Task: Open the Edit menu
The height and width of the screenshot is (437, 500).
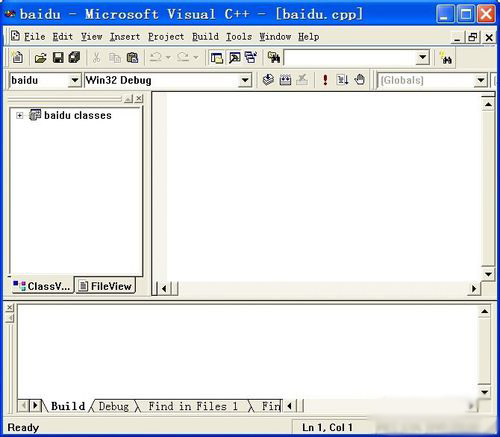Action: [63, 37]
